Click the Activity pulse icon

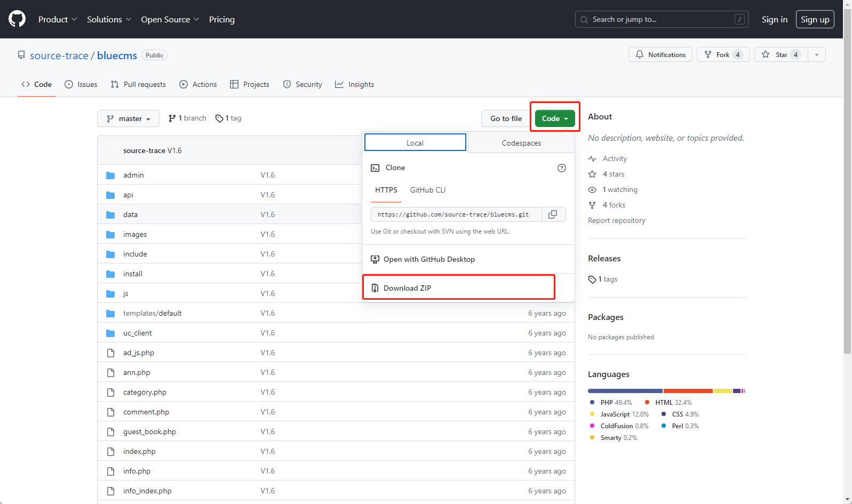coord(592,159)
